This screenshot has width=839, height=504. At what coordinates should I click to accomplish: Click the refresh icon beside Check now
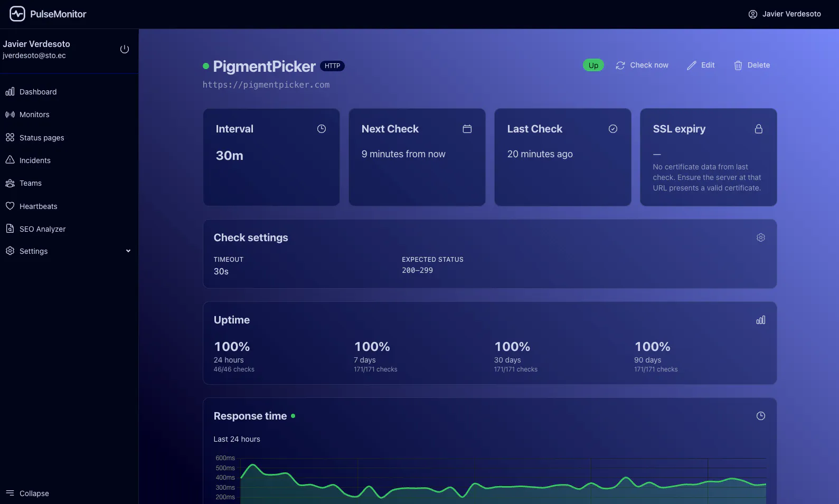(620, 65)
